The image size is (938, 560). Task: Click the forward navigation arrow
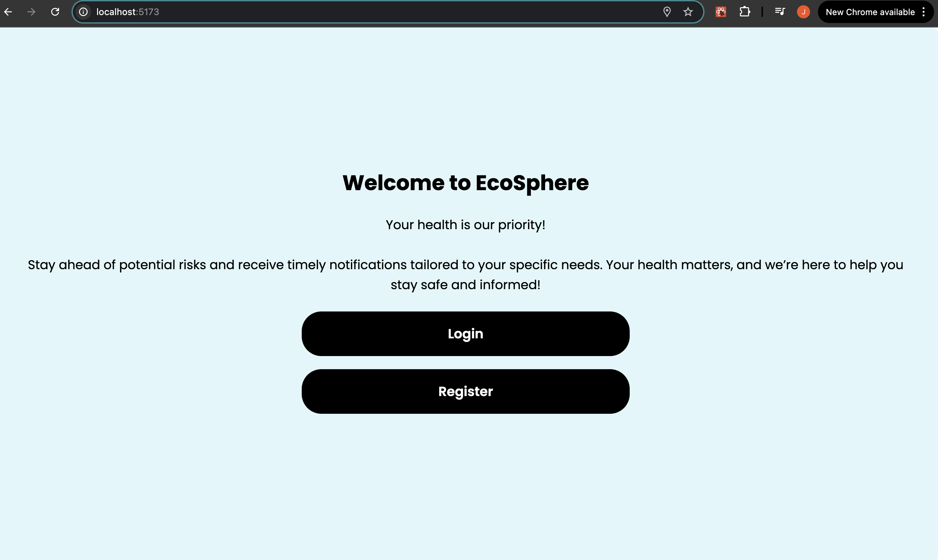click(x=31, y=12)
